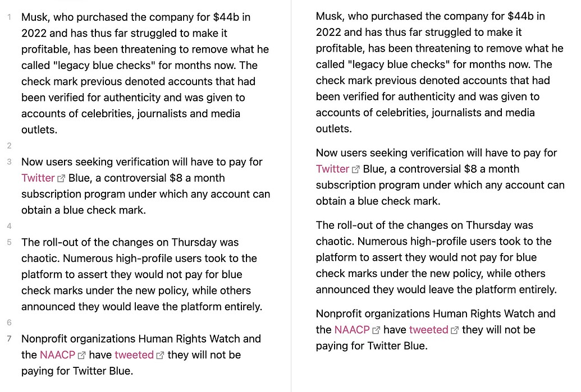This screenshot has height=392, width=581.
Task: Follow the tweeted link in the numbered editor pane
Action: (134, 355)
